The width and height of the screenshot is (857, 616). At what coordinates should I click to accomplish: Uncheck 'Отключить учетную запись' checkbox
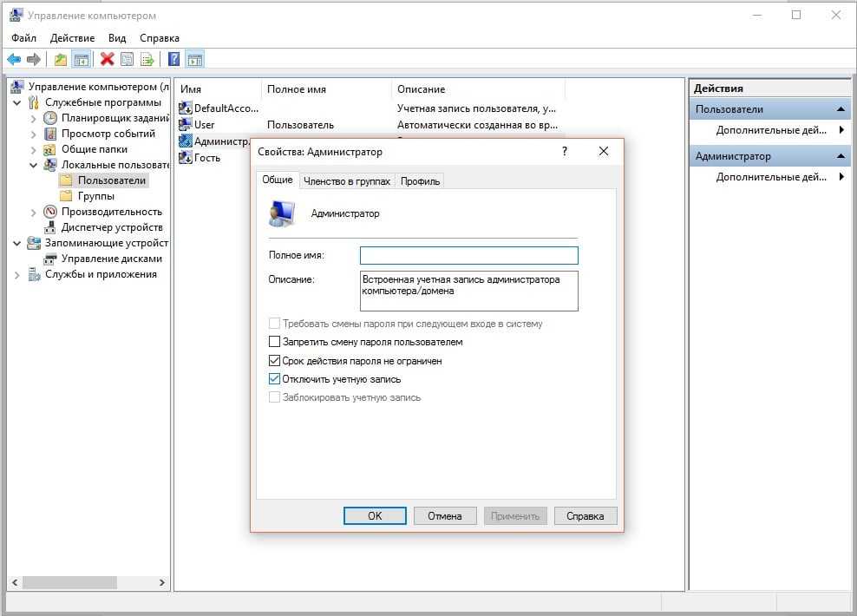tap(275, 379)
